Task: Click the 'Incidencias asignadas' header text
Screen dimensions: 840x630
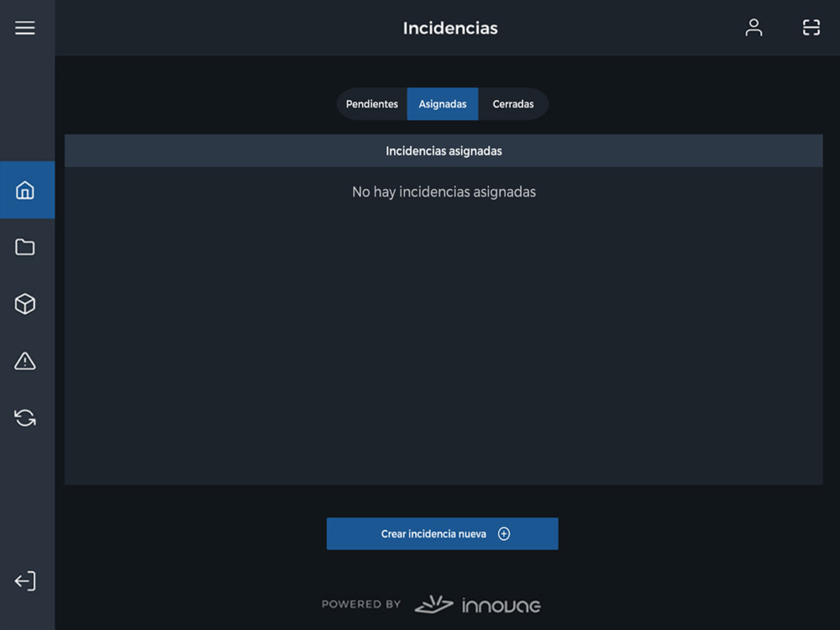Action: click(x=444, y=151)
